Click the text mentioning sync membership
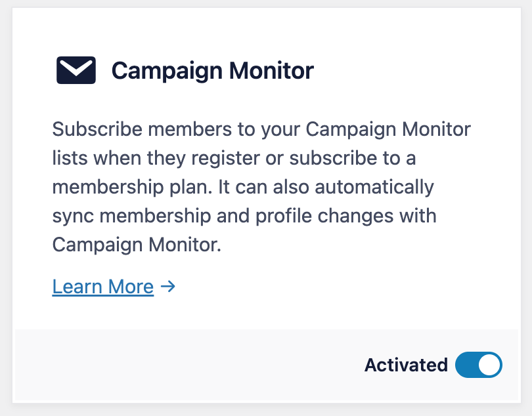532x416 pixels. coord(244,216)
